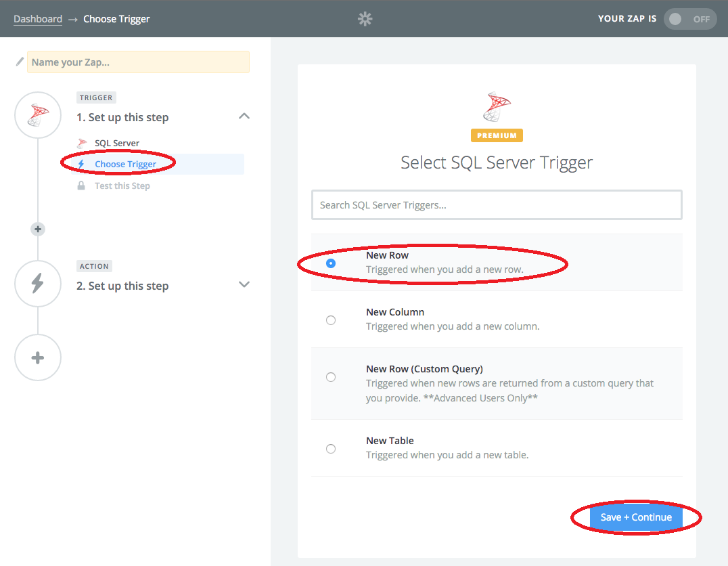Open Choose Trigger in the sidebar
Screen dimensions: 728x566
(x=125, y=164)
